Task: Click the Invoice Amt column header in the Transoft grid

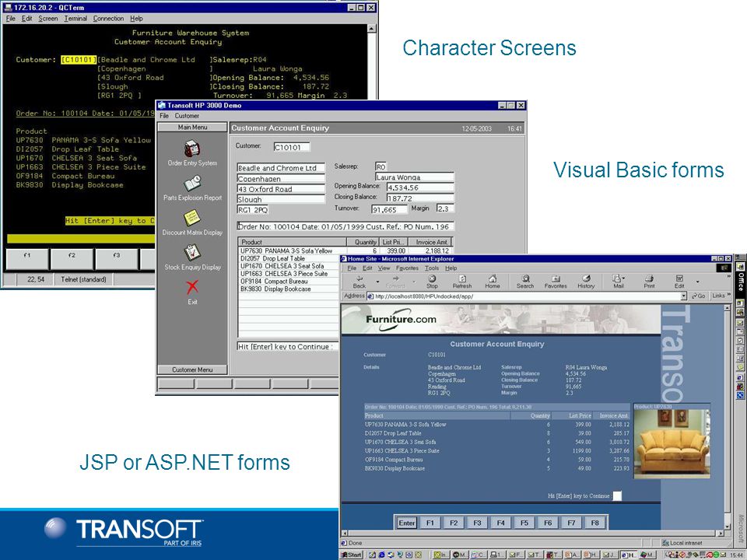Action: (x=430, y=242)
